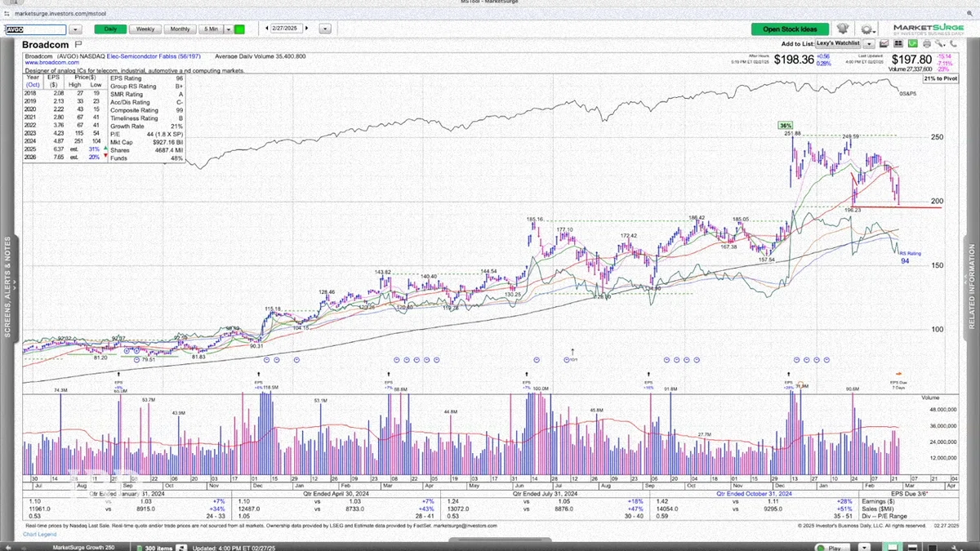This screenshot has width=980, height=551.
Task: Open the Chart Legend link
Action: [41, 534]
